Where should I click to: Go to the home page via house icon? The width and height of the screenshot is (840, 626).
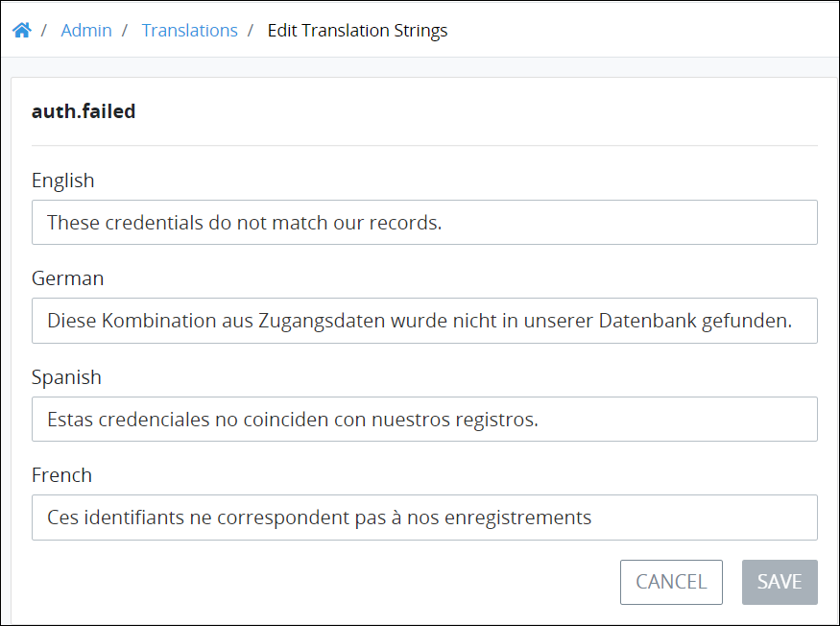point(21,30)
